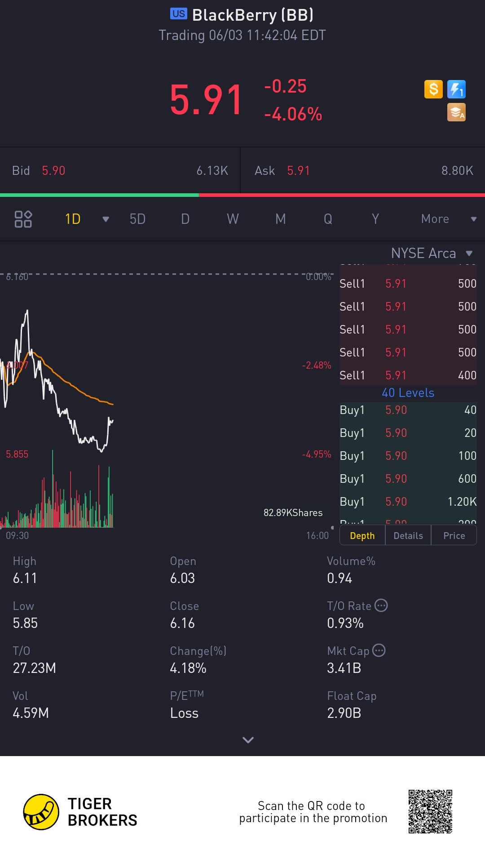Tap the High 6.11 value

point(25,578)
